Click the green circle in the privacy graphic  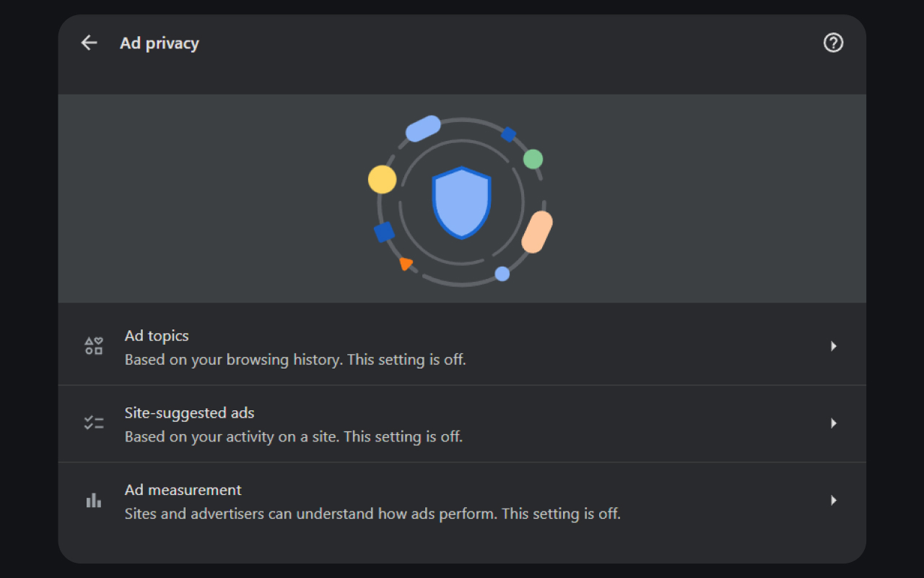[x=533, y=158]
